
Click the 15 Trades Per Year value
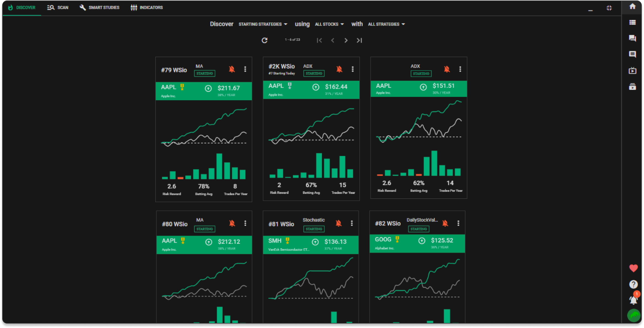[x=343, y=185]
